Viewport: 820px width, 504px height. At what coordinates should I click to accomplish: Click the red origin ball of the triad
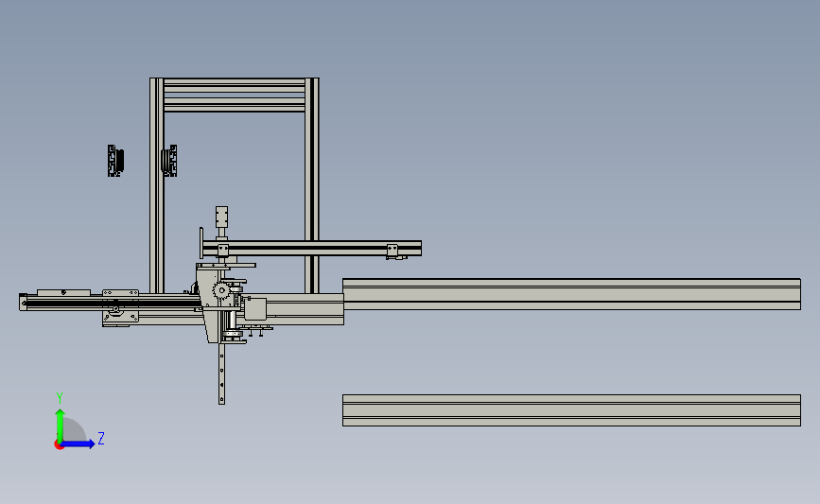[59, 445]
